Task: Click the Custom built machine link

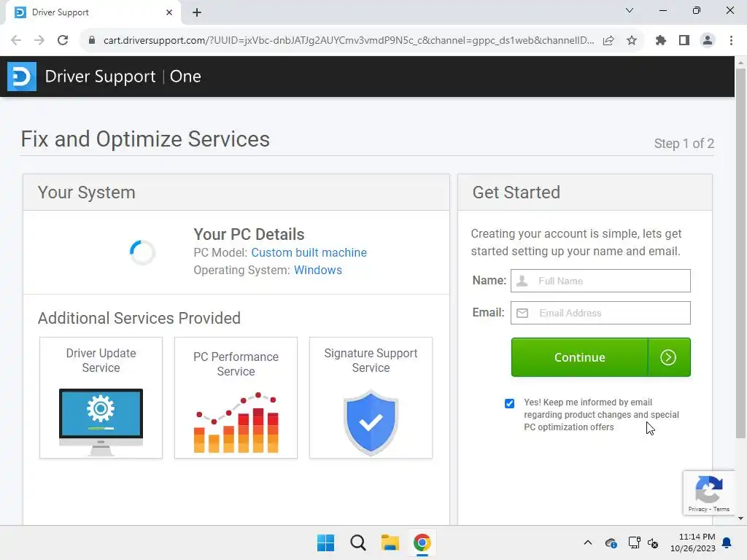Action: 309,252
